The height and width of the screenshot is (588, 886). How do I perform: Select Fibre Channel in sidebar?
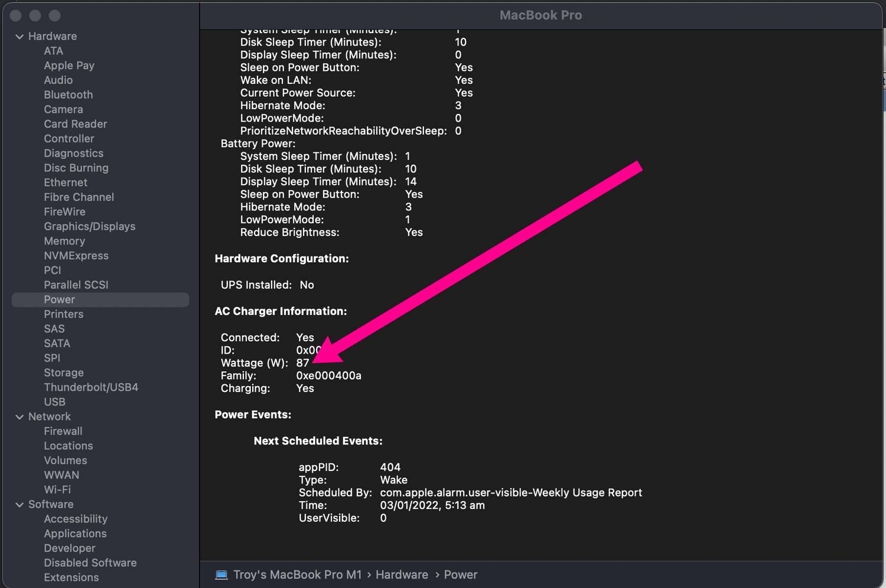(79, 197)
